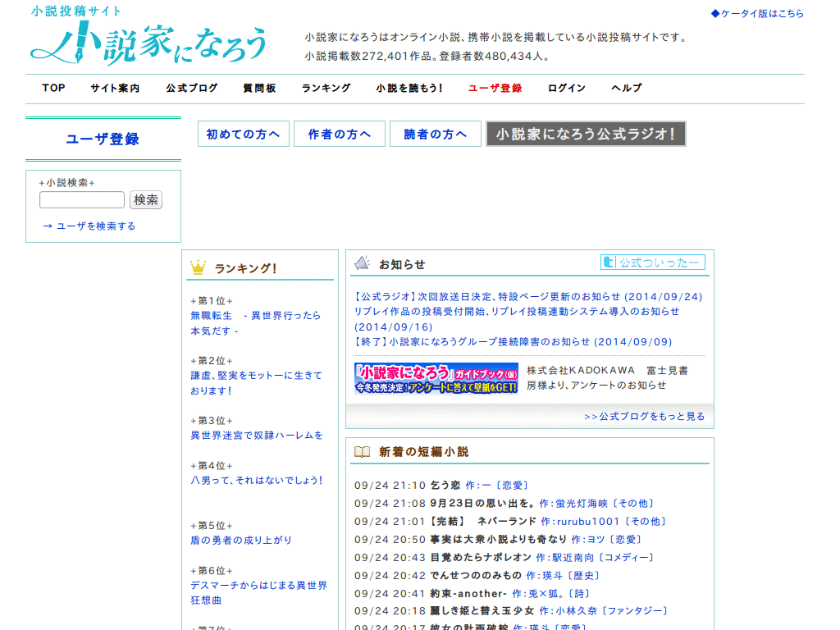The width and height of the screenshot is (840, 630).
Task: Open the short story 約束-another-
Action: point(468,594)
